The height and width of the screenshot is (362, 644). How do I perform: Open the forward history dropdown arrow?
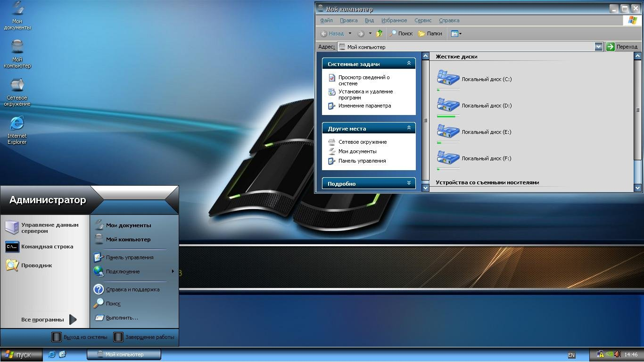pyautogui.click(x=370, y=33)
